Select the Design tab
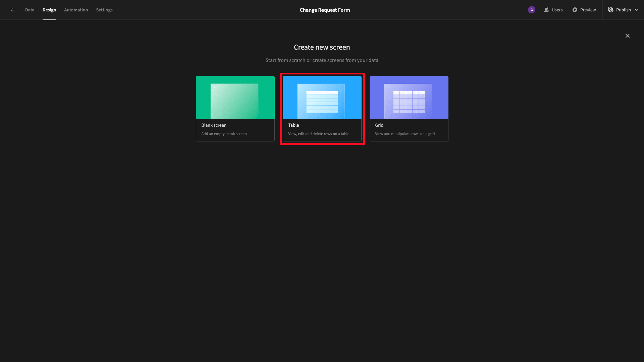The height and width of the screenshot is (362, 644). (49, 10)
